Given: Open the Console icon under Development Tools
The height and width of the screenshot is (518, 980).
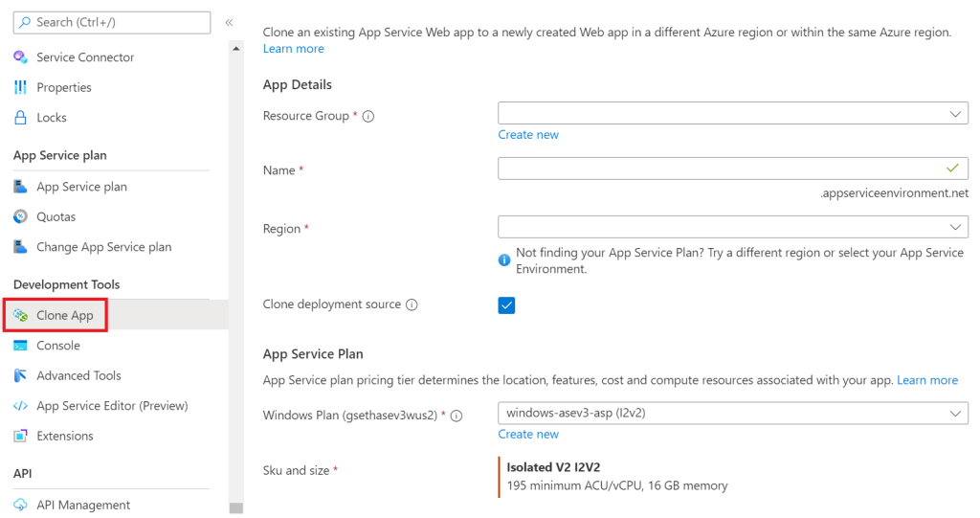Looking at the screenshot, I should pos(20,346).
